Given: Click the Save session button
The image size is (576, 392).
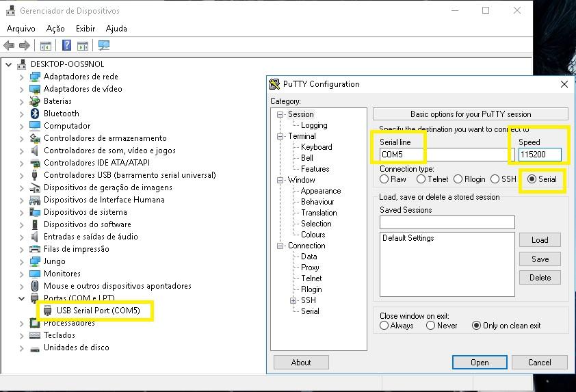Looking at the screenshot, I should click(x=540, y=259).
